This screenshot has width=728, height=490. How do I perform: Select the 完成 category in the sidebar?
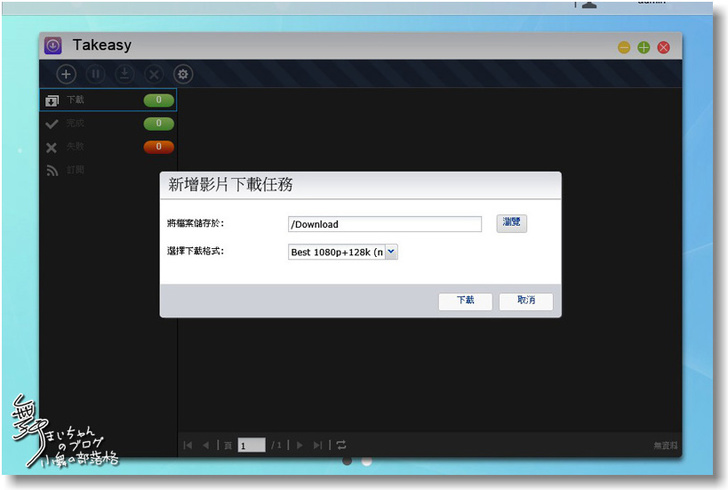pos(108,124)
